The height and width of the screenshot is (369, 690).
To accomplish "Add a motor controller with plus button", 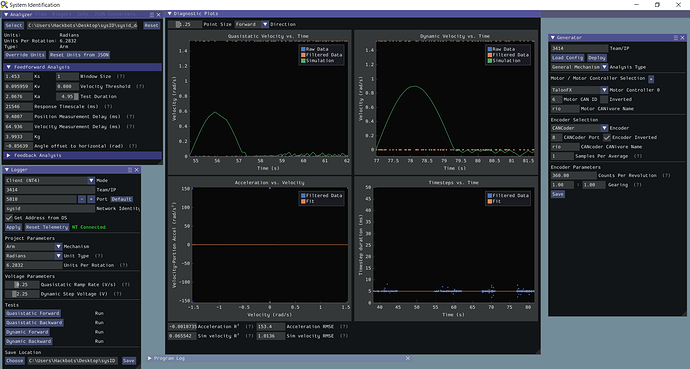I will pos(651,79).
